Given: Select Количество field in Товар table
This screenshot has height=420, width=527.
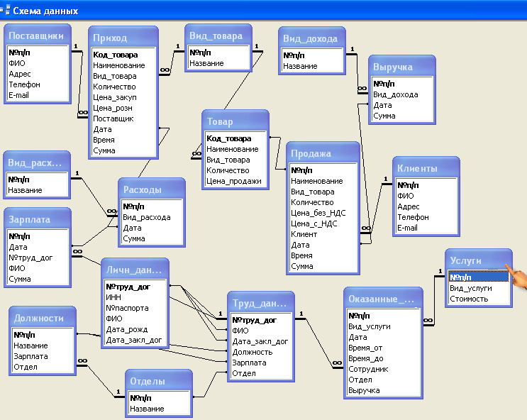Looking at the screenshot, I should [x=235, y=170].
